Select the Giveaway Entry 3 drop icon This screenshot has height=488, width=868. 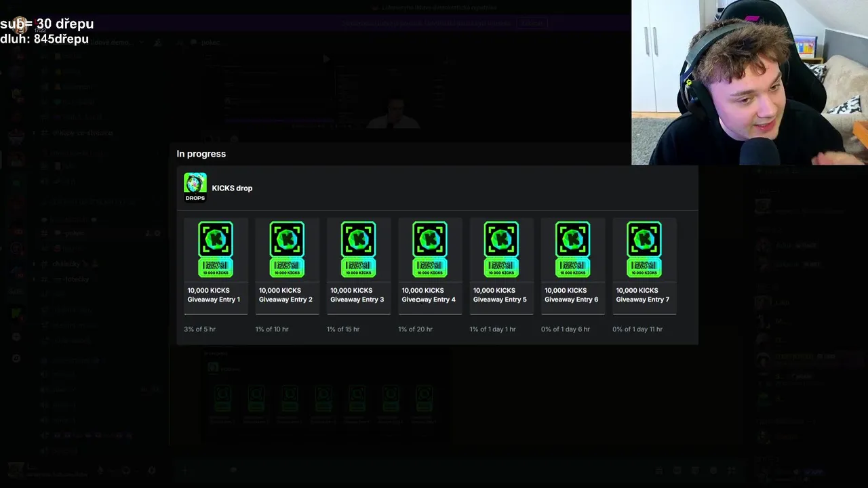pyautogui.click(x=358, y=249)
